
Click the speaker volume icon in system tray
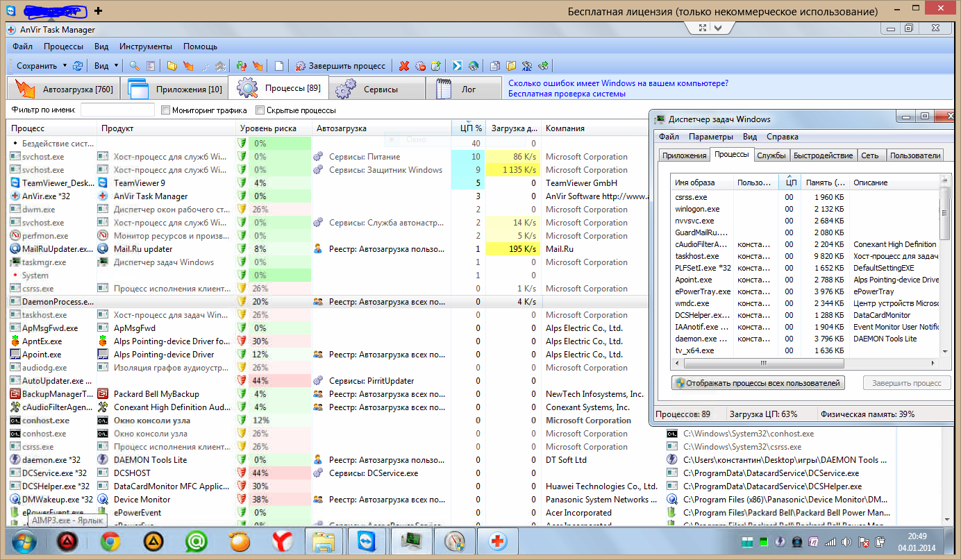[846, 541]
